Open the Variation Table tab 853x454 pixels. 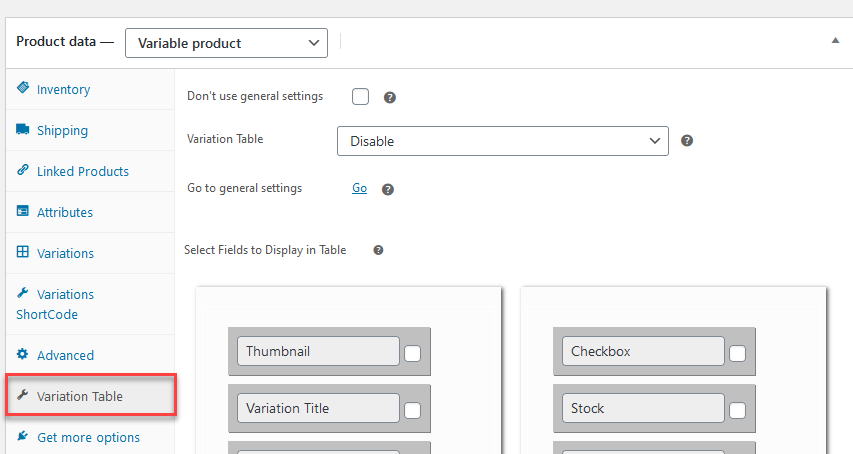80,396
